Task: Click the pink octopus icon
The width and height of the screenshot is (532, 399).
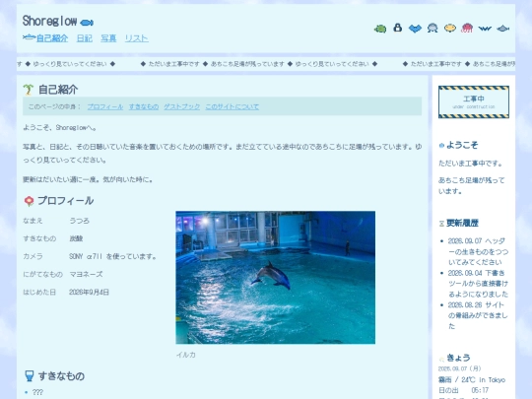Action: tap(467, 29)
